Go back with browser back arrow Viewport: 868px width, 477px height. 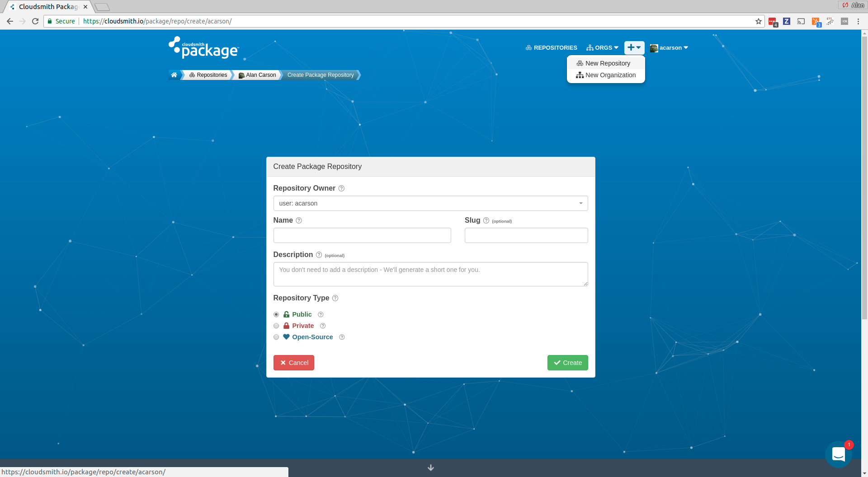pyautogui.click(x=10, y=21)
